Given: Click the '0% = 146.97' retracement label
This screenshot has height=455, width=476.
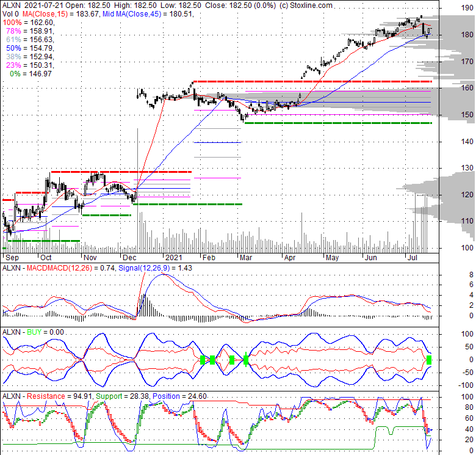Looking at the screenshot, I should [x=31, y=73].
